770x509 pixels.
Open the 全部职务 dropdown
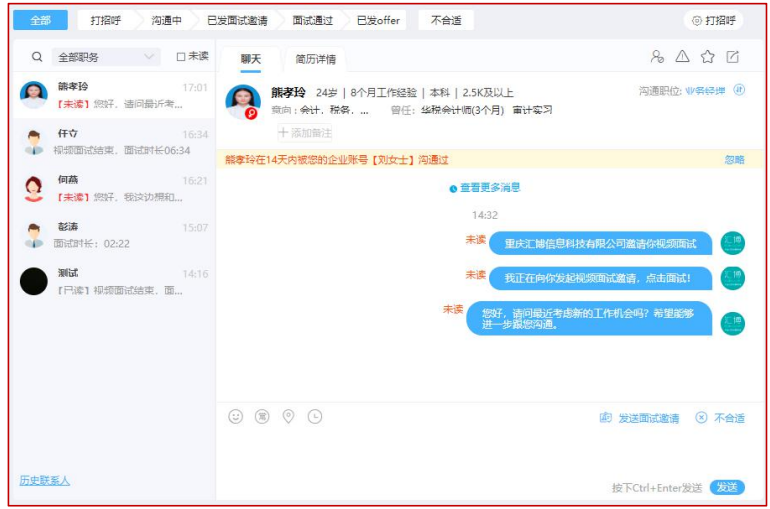(107, 57)
